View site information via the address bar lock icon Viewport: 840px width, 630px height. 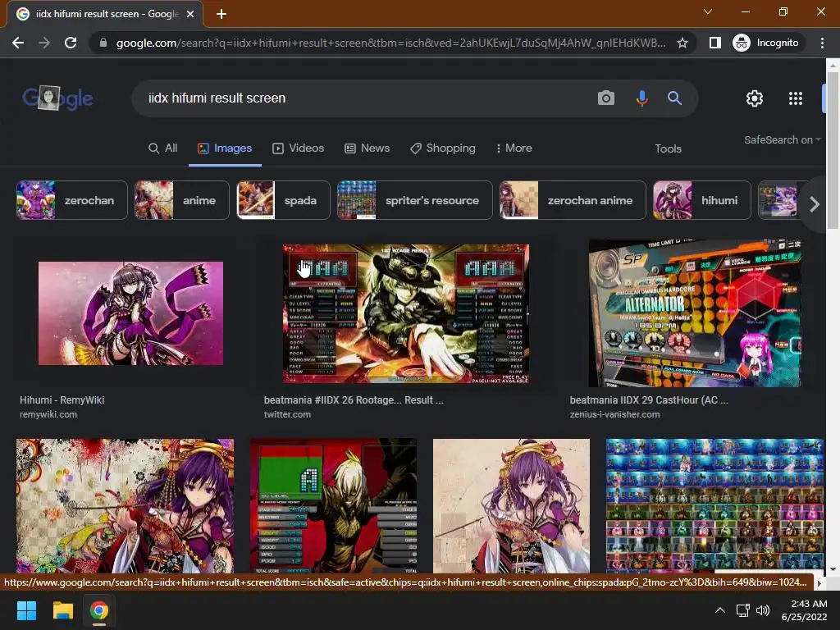point(103,43)
